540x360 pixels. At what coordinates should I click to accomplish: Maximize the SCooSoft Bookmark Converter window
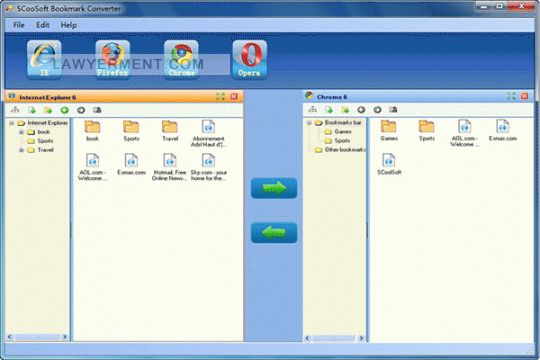point(500,6)
